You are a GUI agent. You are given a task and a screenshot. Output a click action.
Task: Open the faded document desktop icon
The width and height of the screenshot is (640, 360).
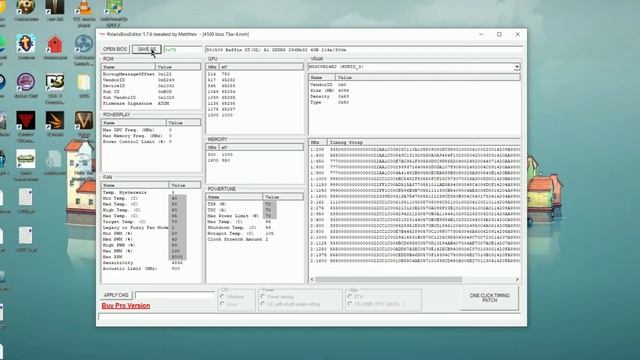coord(54,159)
